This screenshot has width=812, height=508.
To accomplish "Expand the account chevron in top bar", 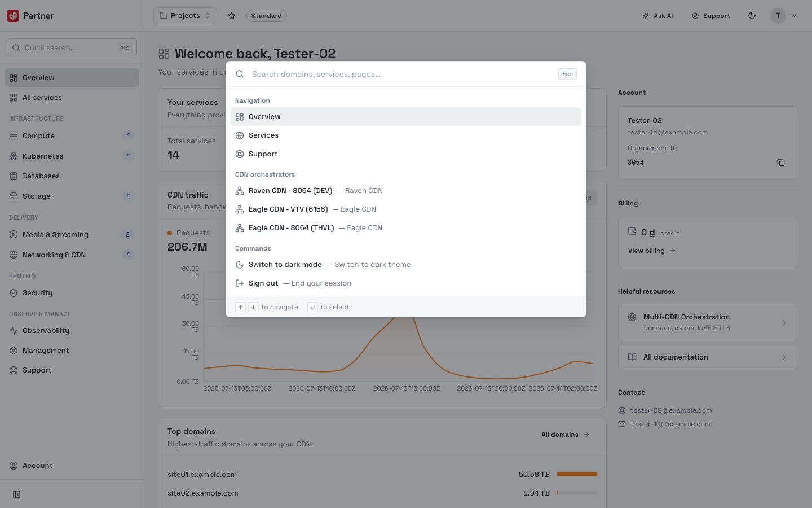I will [x=795, y=16].
